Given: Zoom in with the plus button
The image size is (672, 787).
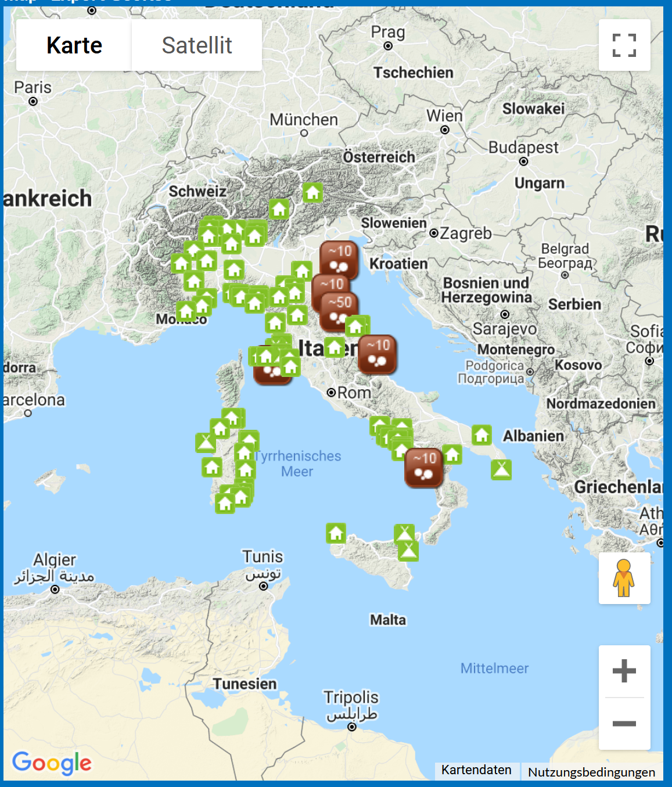Looking at the screenshot, I should (x=624, y=671).
